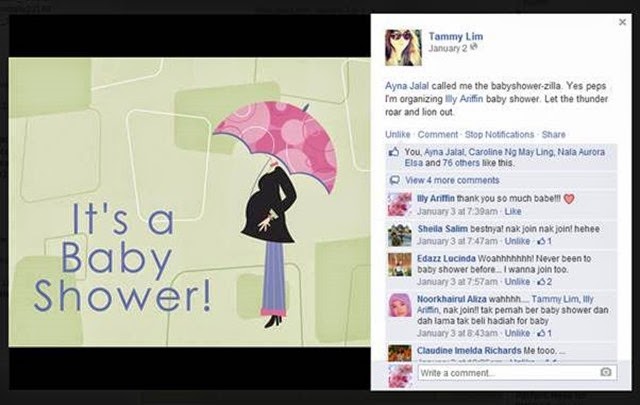This screenshot has height=405, width=640.
Task: Click the like count icon on Noorkhairul Aliza's comment
Action: click(544, 333)
